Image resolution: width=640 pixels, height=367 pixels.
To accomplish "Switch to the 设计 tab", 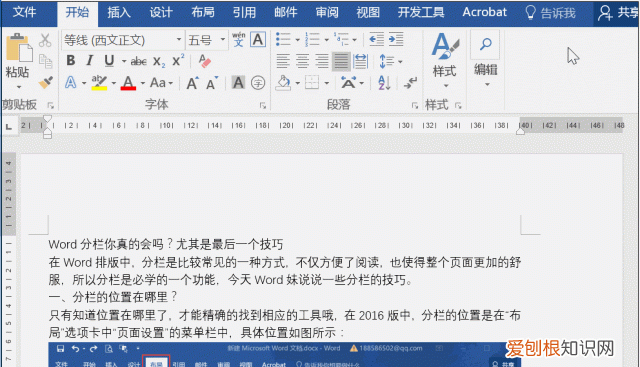I will coord(161,12).
